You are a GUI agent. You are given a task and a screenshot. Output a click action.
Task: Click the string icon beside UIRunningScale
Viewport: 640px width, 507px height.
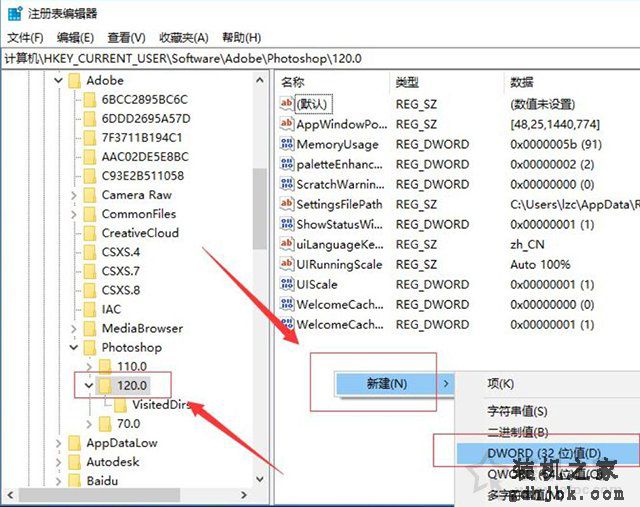(287, 263)
